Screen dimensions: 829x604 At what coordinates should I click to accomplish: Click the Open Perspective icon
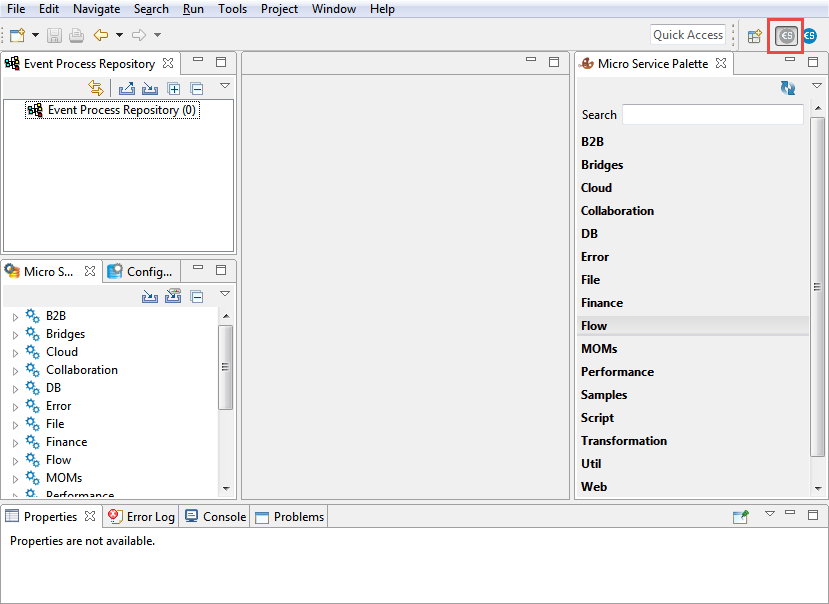click(755, 36)
